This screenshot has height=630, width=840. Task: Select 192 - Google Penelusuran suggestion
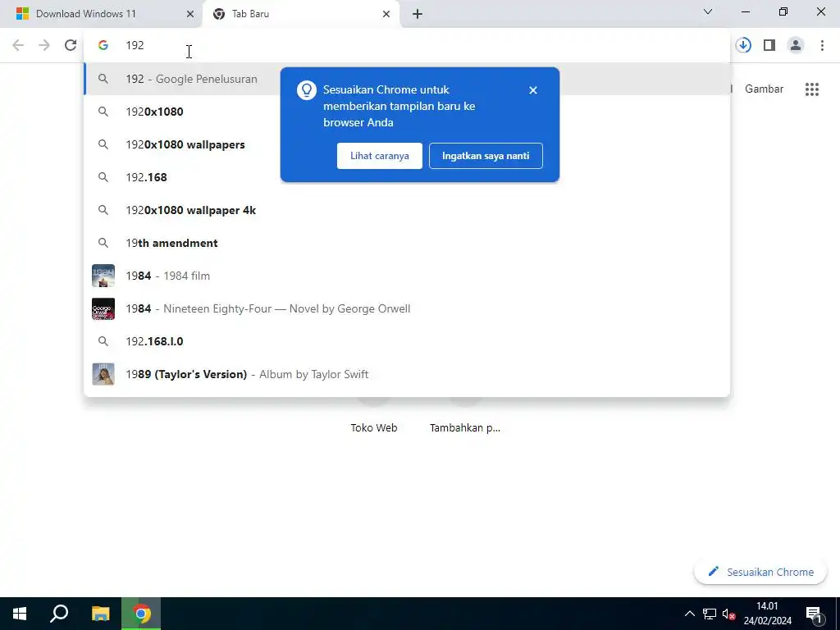point(407,79)
